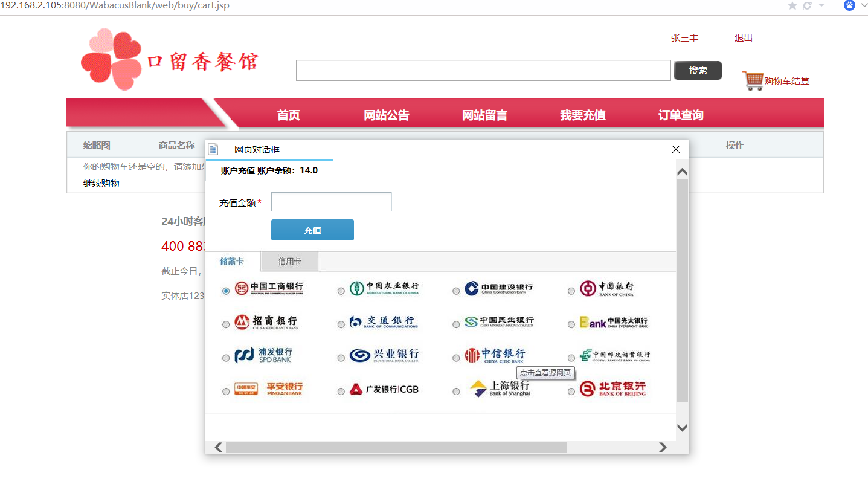This screenshot has width=868, height=487.
Task: Select the 中信银行 radio button
Action: (x=456, y=358)
